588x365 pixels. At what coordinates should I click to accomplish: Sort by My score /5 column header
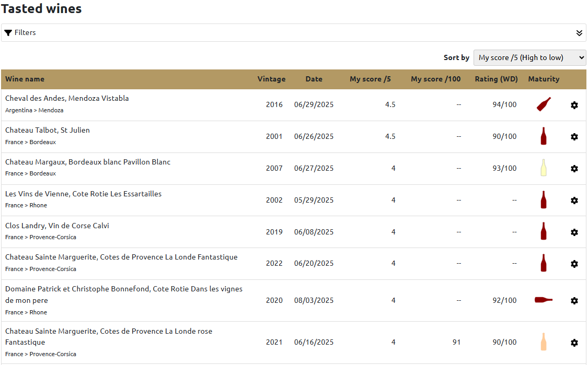(x=370, y=79)
